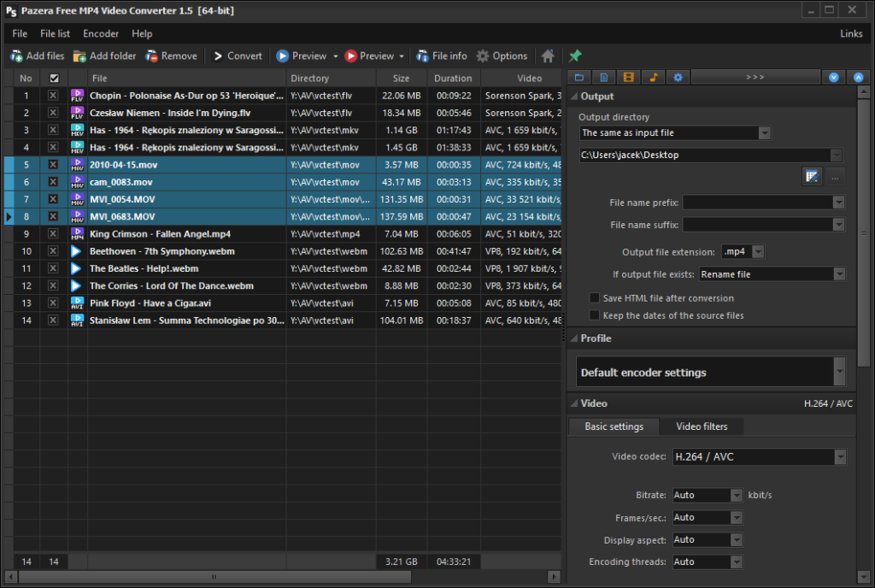The width and height of the screenshot is (875, 588).
Task: Click the WebM icon of Beethoven 7th Symphony
Action: (76, 251)
